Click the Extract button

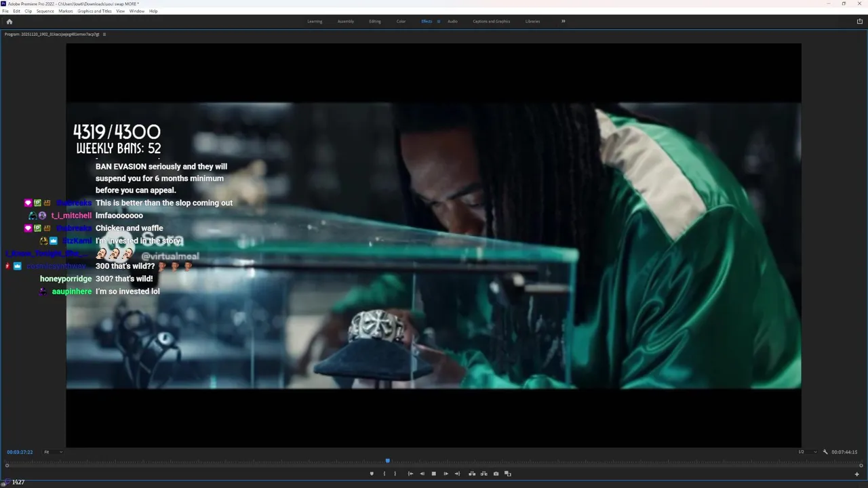click(x=484, y=474)
